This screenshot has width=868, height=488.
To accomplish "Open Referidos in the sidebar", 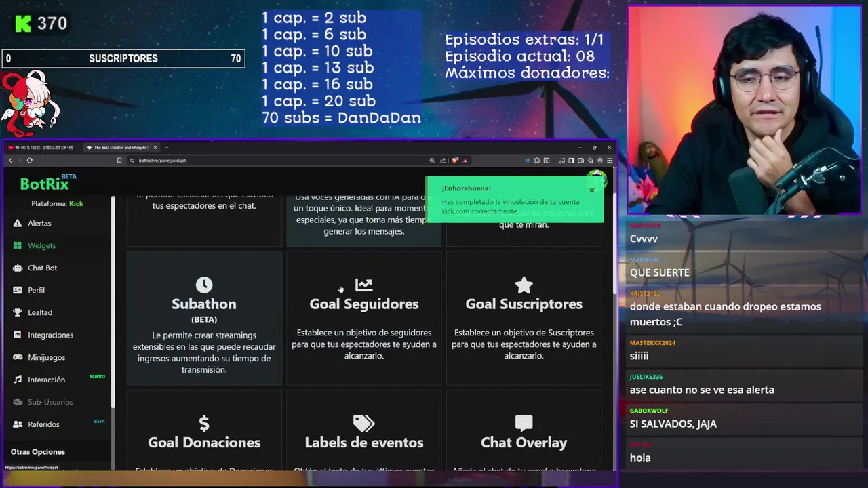I will tap(43, 424).
